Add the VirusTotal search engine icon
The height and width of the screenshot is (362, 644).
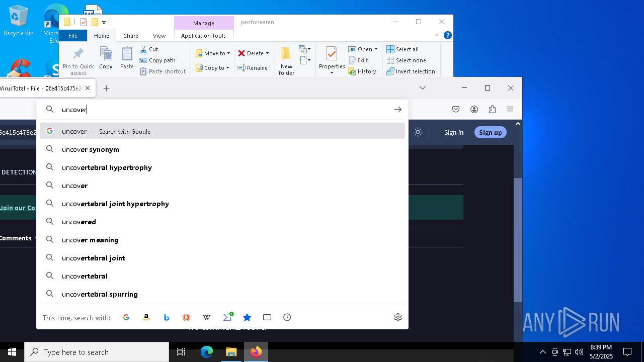coord(227,317)
